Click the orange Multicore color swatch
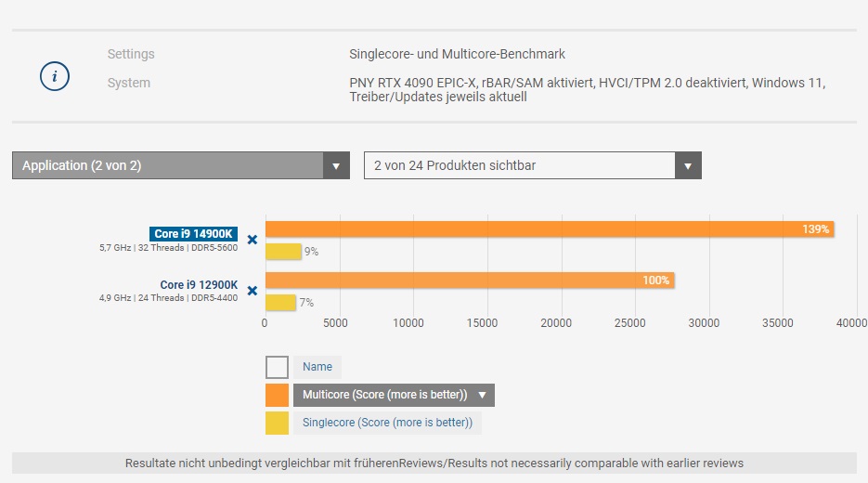 [277, 396]
